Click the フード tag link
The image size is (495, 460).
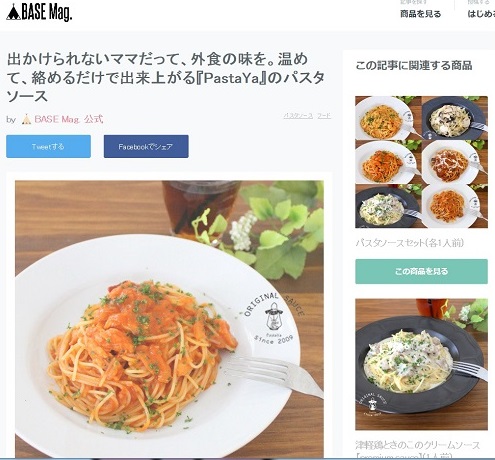pyautogui.click(x=324, y=116)
